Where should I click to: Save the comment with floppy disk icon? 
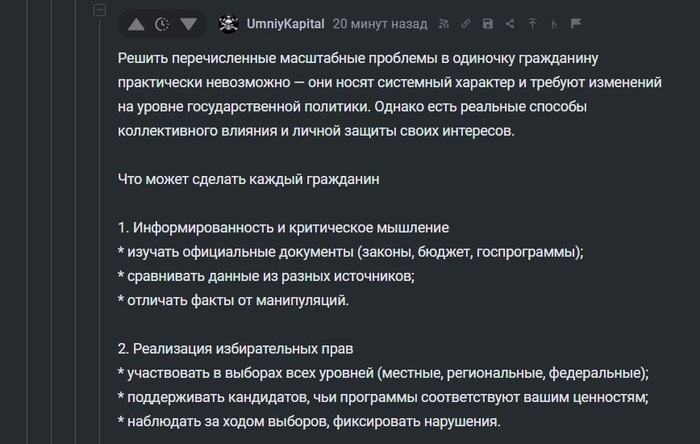(x=487, y=23)
